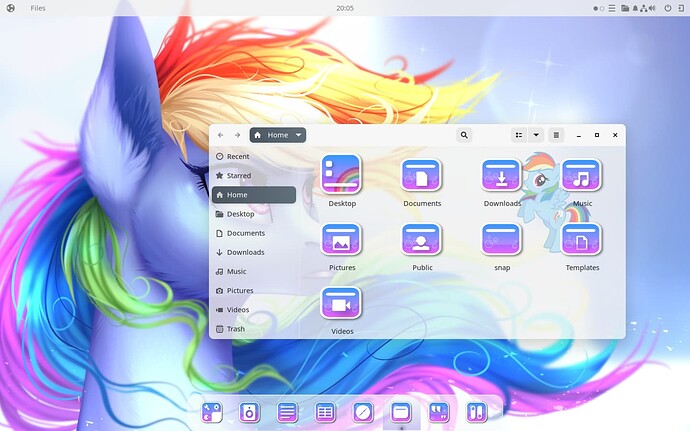Image resolution: width=690 pixels, height=431 pixels.
Task: Open the Pictures folder icon in main pane
Action: [x=341, y=239]
